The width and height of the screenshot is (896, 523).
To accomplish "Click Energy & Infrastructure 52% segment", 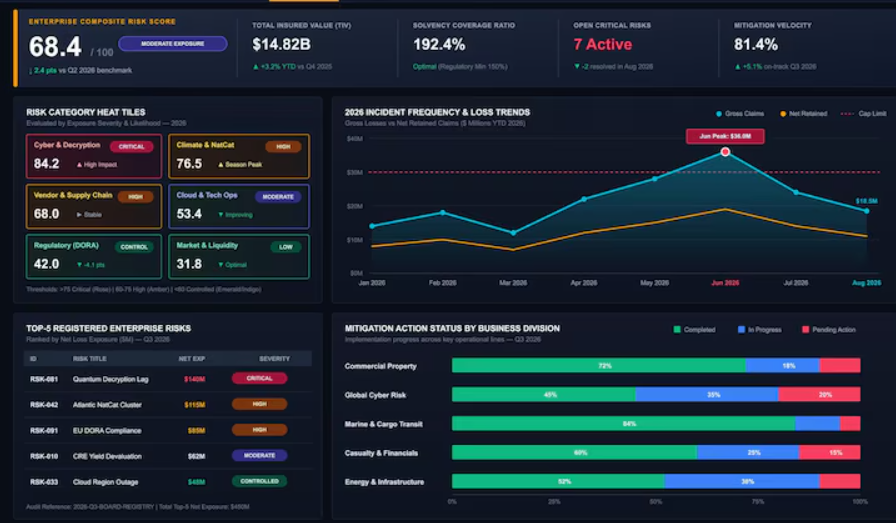I will (558, 481).
